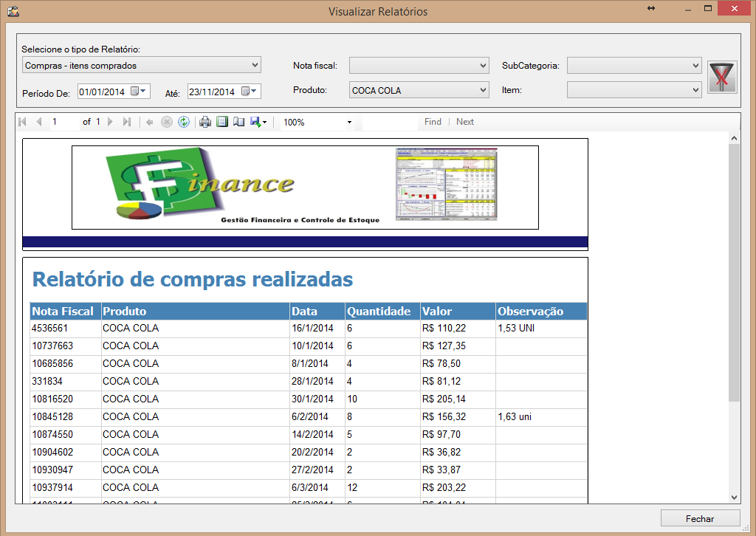Open the Item combo box

(634, 89)
